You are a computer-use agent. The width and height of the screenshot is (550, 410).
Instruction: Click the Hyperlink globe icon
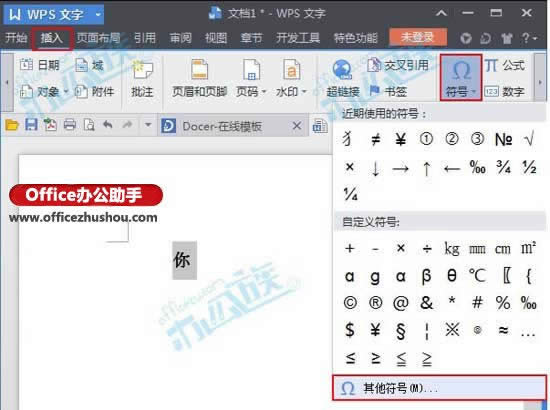(342, 69)
